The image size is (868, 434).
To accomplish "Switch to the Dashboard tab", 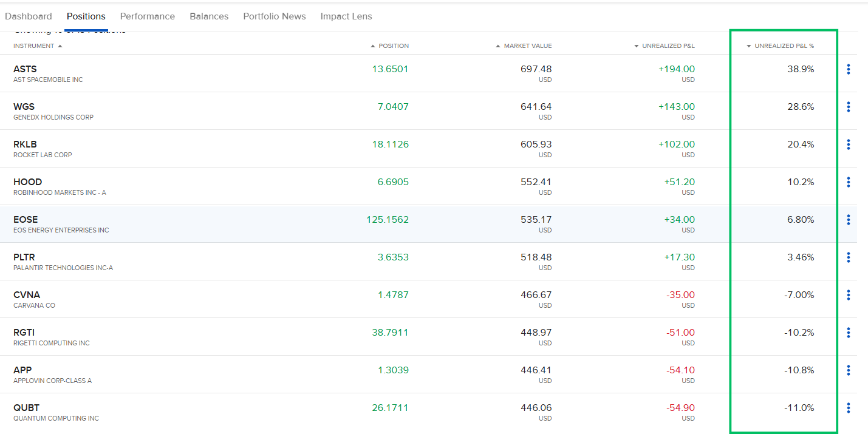I will point(29,16).
